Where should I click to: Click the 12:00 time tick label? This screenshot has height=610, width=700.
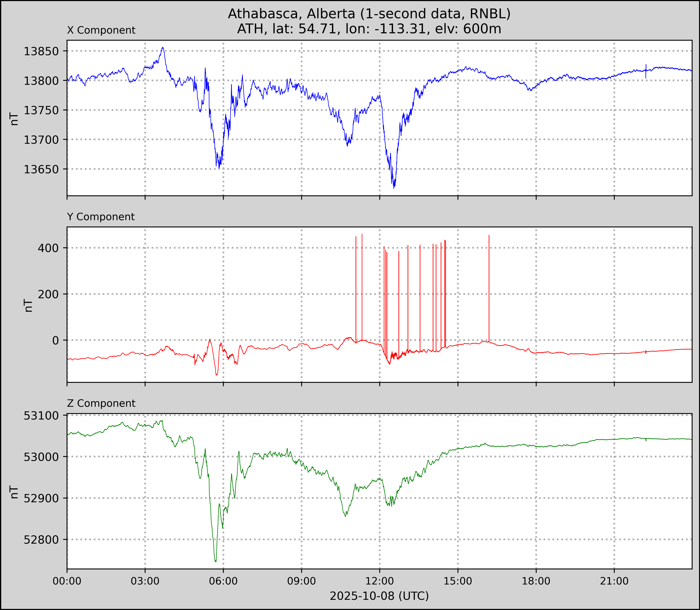(380, 581)
